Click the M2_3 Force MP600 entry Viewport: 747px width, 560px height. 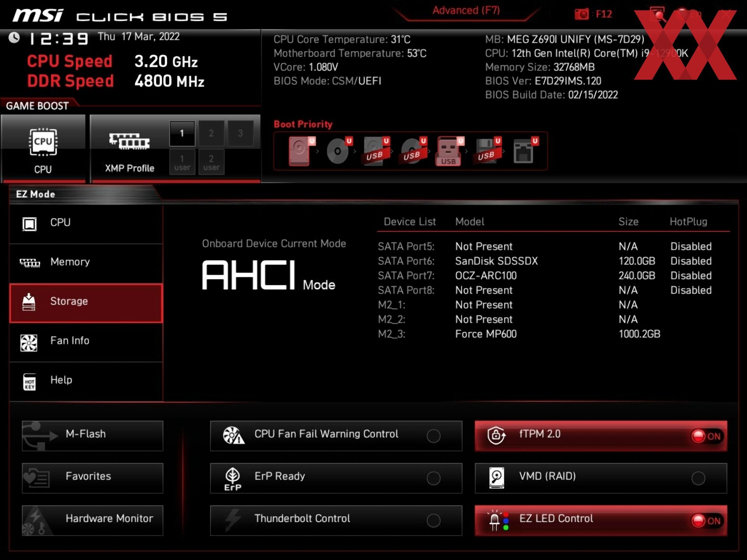click(x=519, y=334)
